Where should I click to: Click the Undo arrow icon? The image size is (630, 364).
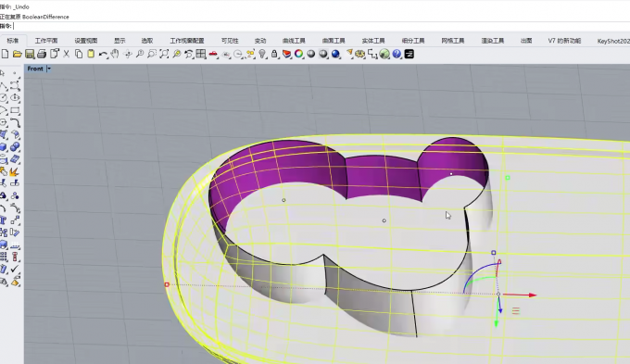[103, 54]
